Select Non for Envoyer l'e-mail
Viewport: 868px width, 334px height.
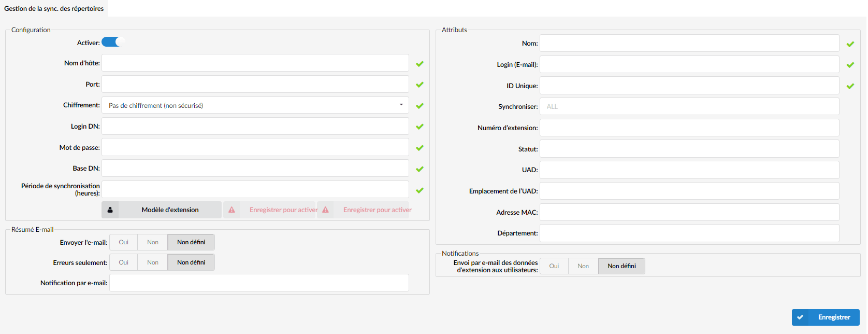(x=153, y=242)
